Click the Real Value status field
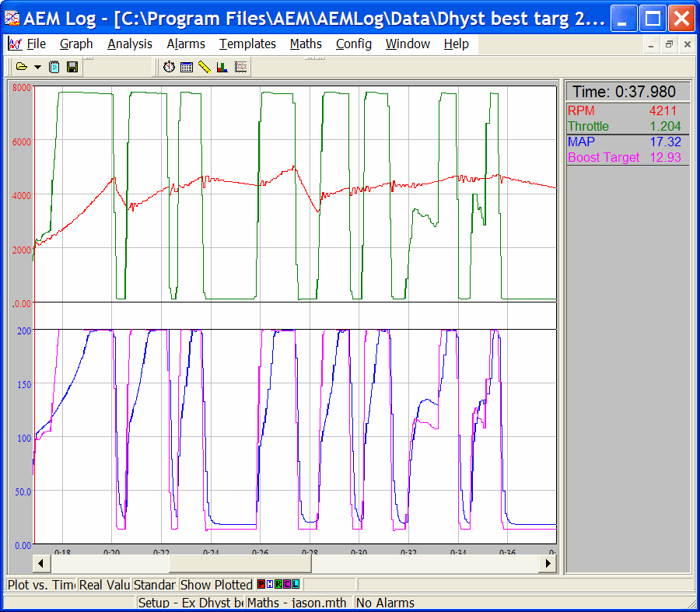The image size is (700, 612). pyautogui.click(x=104, y=584)
